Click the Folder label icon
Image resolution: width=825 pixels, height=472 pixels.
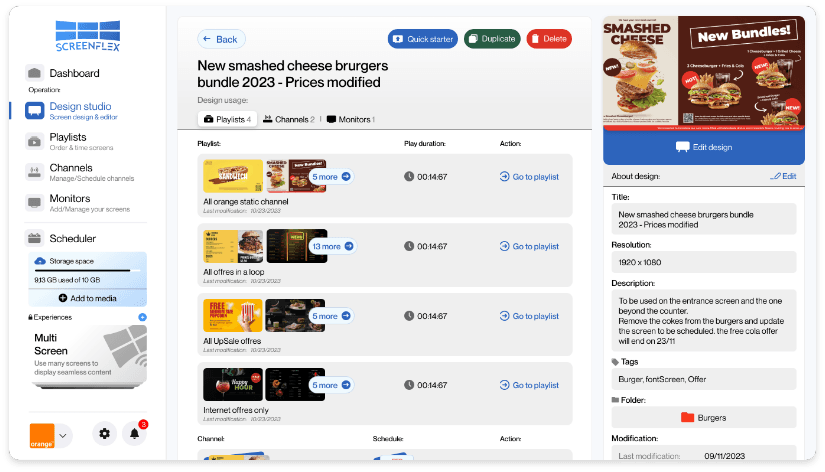pos(615,400)
